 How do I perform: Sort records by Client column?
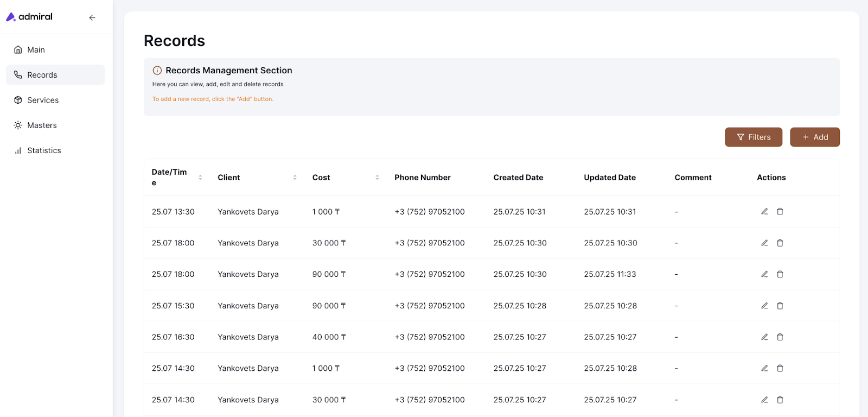(x=295, y=178)
